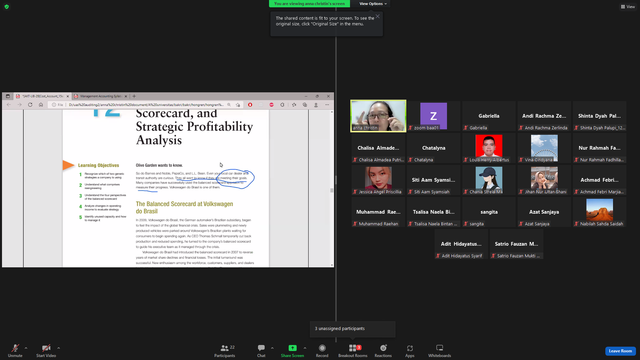Click the add-to-favorites icon in address bar
Image resolution: width=640 pixels, height=360 pixels.
[x=238, y=105]
